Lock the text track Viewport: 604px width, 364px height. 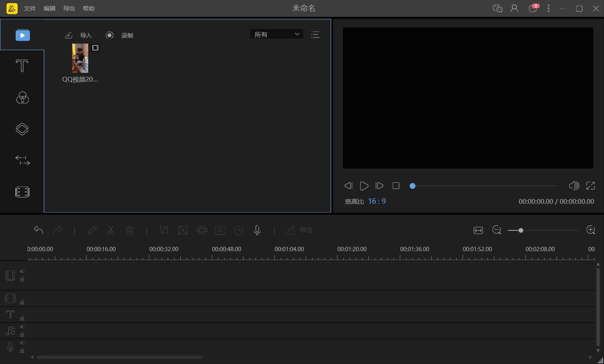pyautogui.click(x=22, y=318)
